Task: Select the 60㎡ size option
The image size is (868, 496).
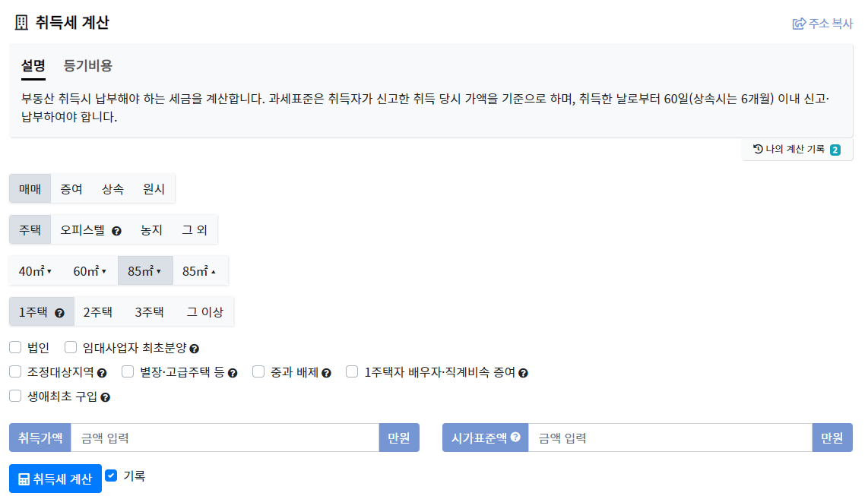Action: click(88, 270)
